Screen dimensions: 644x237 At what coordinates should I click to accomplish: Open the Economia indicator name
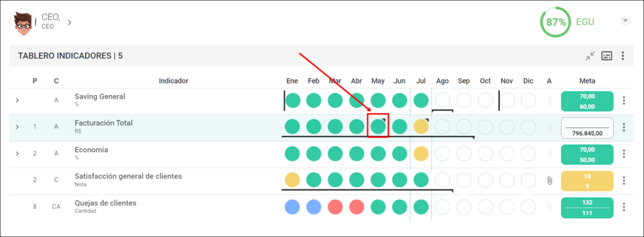click(91, 150)
